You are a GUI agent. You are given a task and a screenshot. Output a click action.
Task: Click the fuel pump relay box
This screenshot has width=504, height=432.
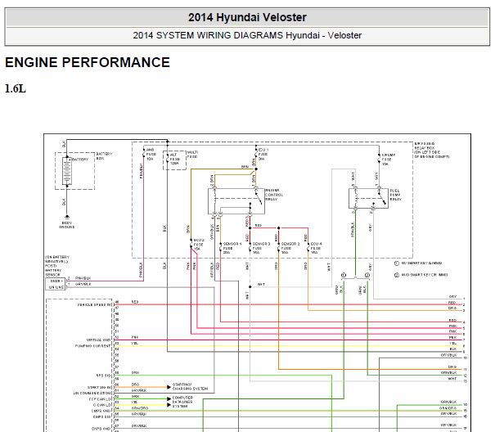click(368, 198)
